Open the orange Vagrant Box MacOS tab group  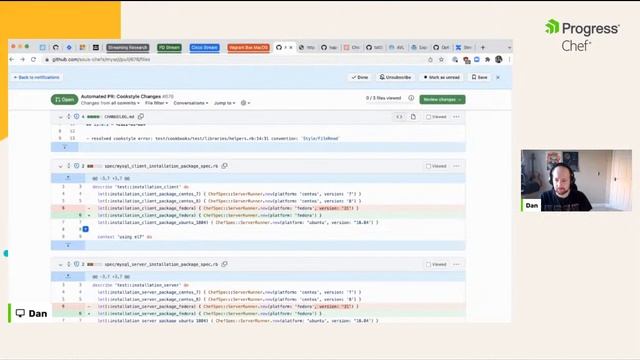pos(249,47)
